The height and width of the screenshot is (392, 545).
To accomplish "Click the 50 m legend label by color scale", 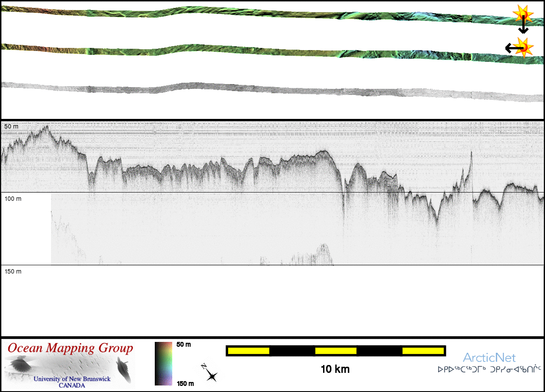I will [x=184, y=345].
